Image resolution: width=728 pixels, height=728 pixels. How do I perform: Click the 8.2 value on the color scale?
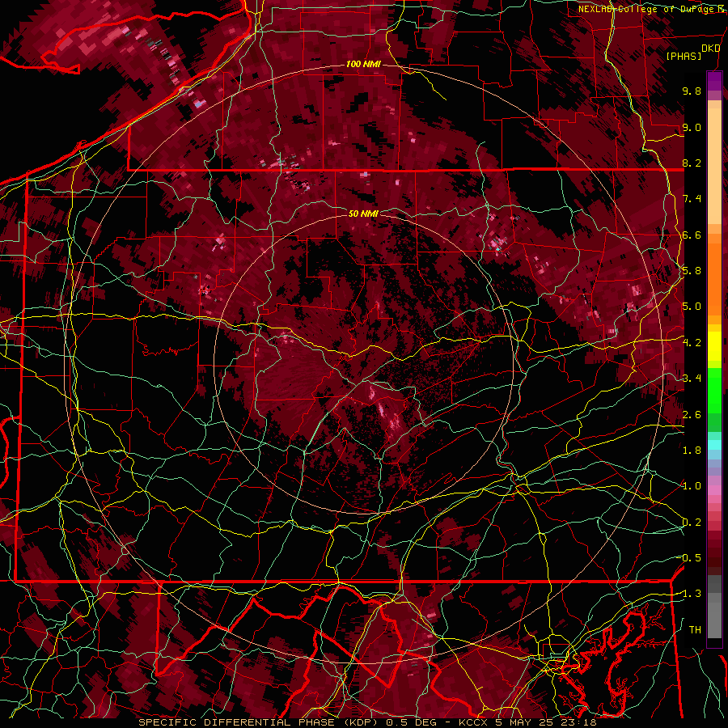tap(692, 163)
